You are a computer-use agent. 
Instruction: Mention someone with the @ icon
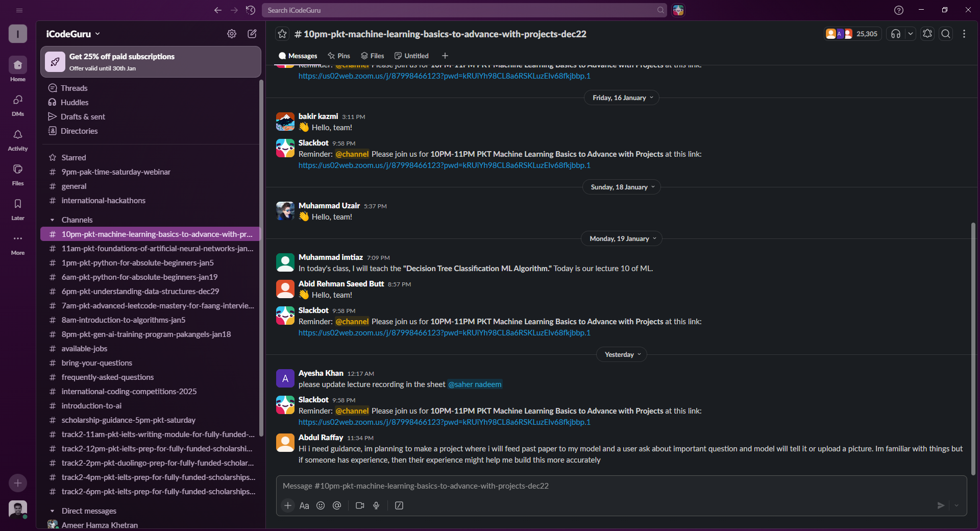click(337, 505)
